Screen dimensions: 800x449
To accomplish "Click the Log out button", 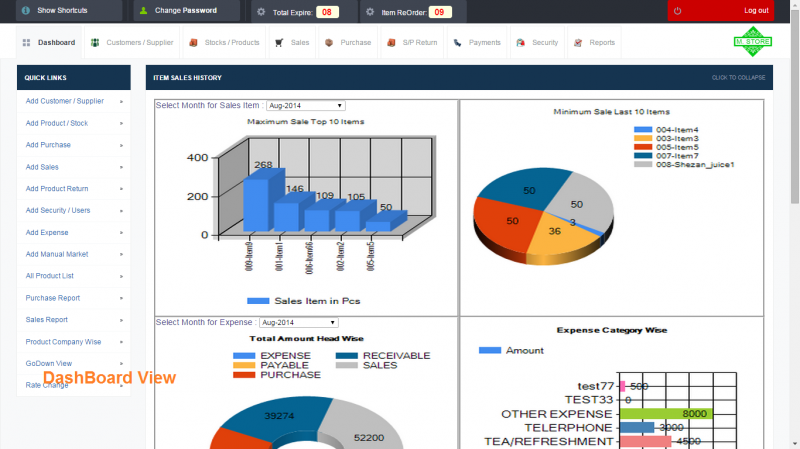I will point(721,10).
